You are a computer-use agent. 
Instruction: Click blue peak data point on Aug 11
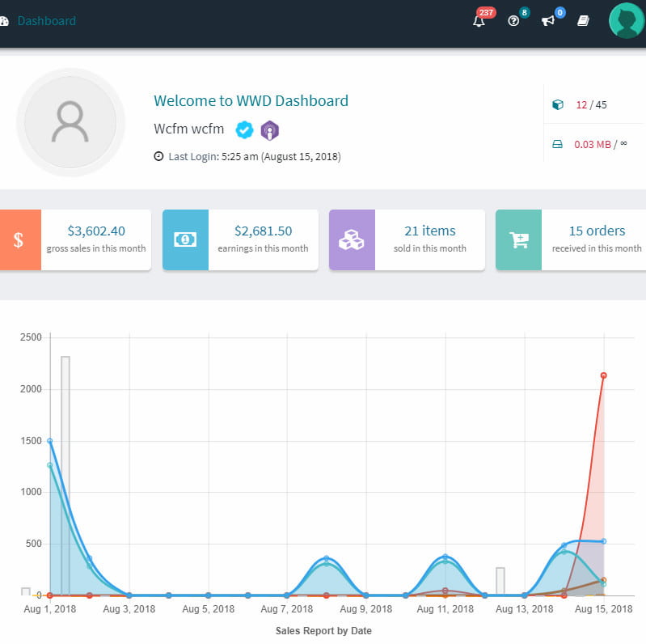445,557
